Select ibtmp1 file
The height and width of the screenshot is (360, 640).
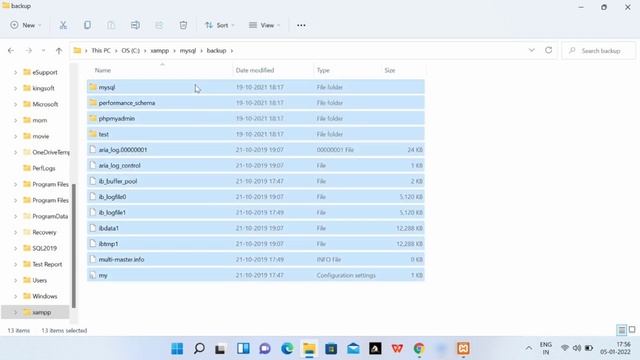[256, 244]
